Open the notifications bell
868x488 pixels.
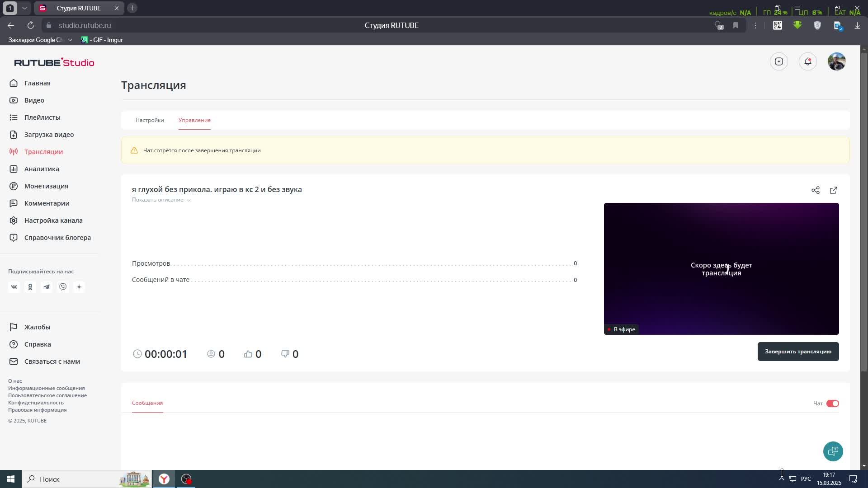[x=807, y=61]
